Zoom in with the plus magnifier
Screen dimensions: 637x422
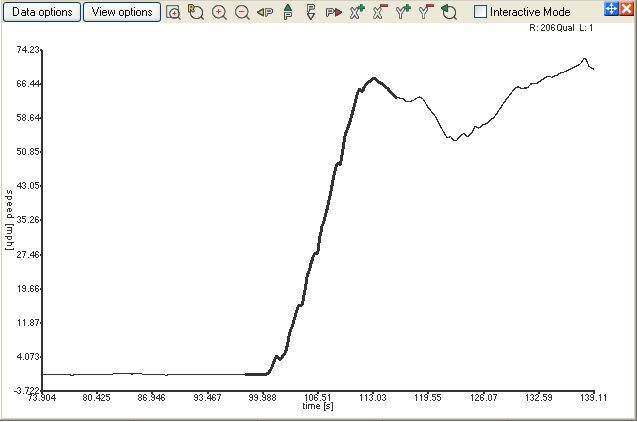219,13
